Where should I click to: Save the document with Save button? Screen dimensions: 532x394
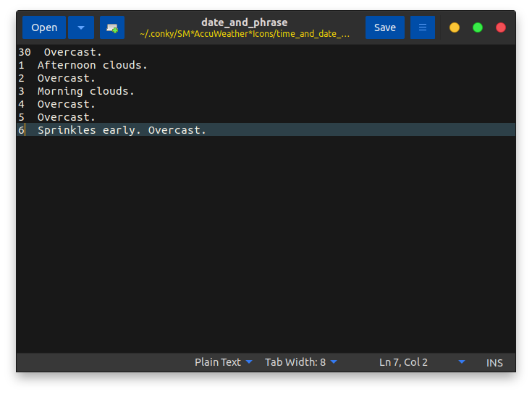pos(385,27)
